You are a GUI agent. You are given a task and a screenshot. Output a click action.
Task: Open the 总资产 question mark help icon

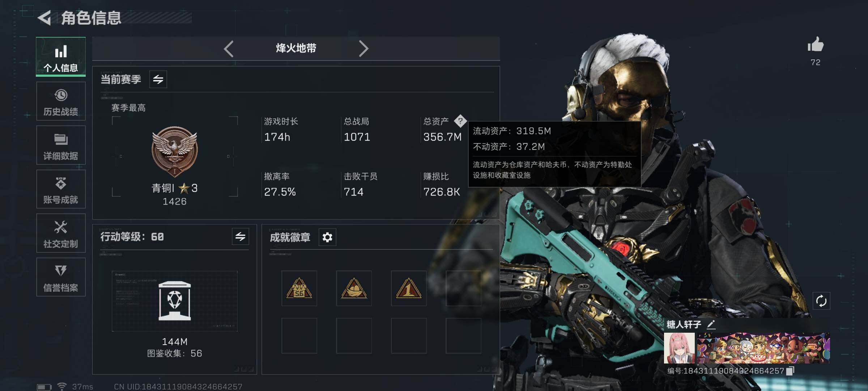460,121
